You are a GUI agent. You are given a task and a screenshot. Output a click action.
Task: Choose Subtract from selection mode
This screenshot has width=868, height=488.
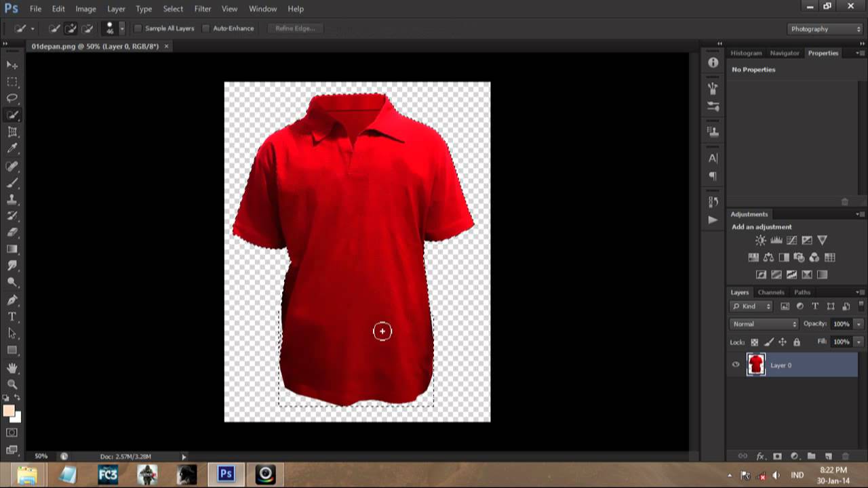[87, 28]
